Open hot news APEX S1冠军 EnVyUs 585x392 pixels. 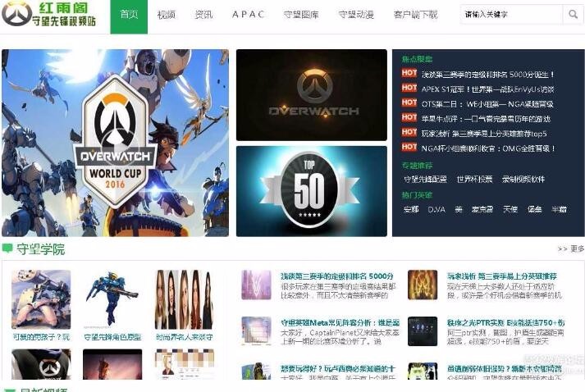[488, 89]
